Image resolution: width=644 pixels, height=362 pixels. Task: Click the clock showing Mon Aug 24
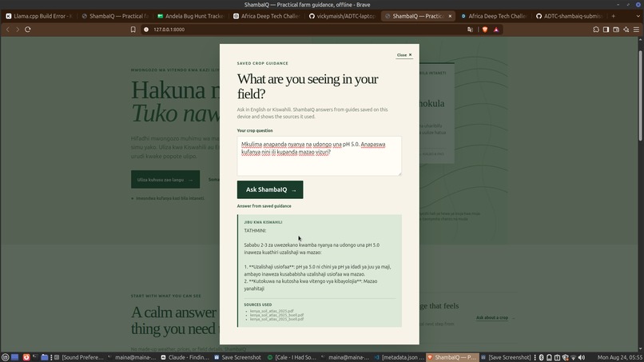click(620, 357)
